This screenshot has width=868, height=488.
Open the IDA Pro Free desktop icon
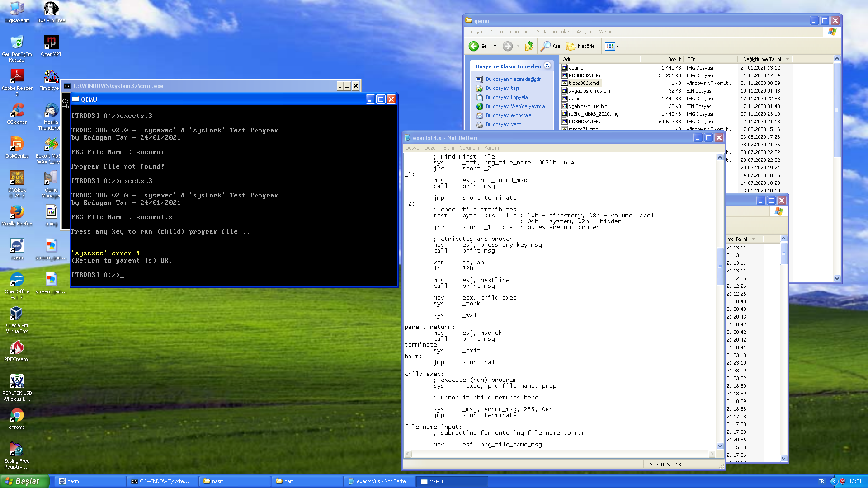coord(51,12)
